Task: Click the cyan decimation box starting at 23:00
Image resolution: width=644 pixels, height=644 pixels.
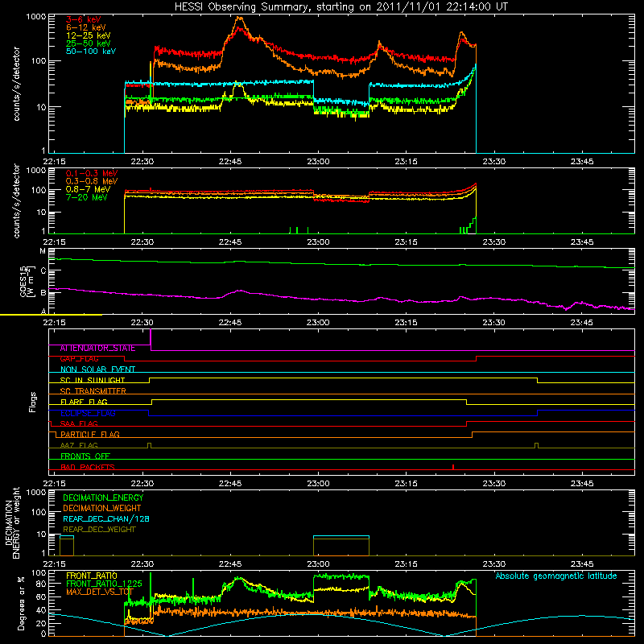Action: [x=341, y=537]
